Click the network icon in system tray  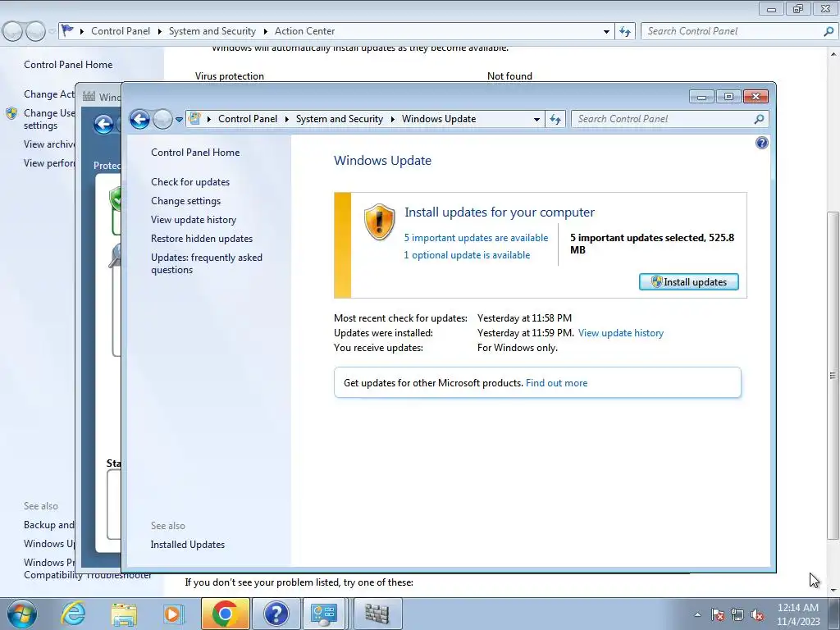coord(737,615)
